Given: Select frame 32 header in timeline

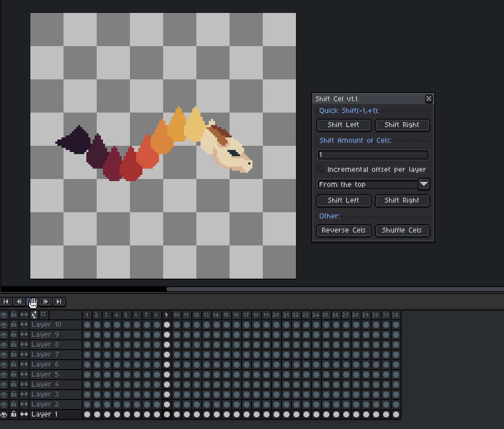Looking at the screenshot, I should [396, 315].
